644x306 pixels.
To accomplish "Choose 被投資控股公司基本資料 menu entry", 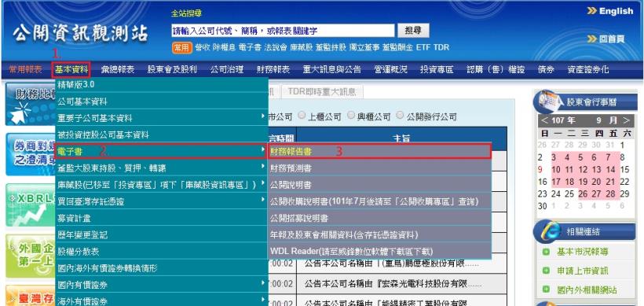I will click(x=162, y=135).
